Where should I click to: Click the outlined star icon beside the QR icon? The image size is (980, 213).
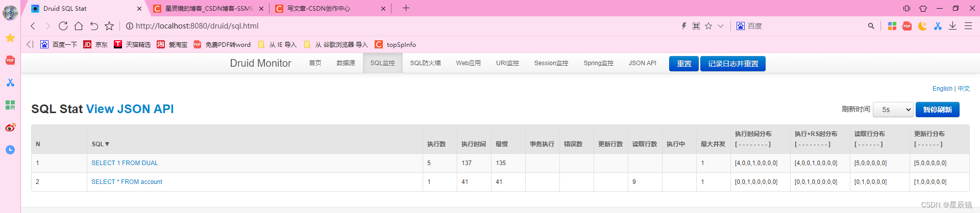pyautogui.click(x=708, y=26)
